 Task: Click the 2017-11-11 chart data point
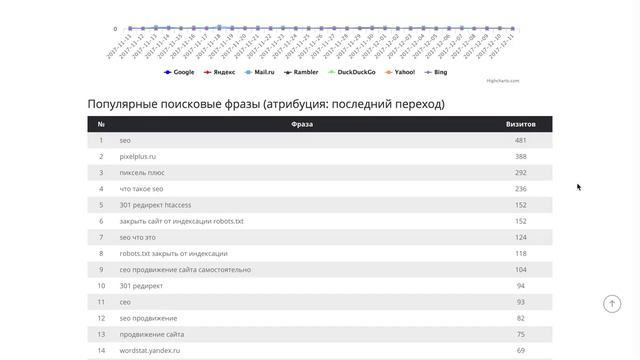click(130, 29)
